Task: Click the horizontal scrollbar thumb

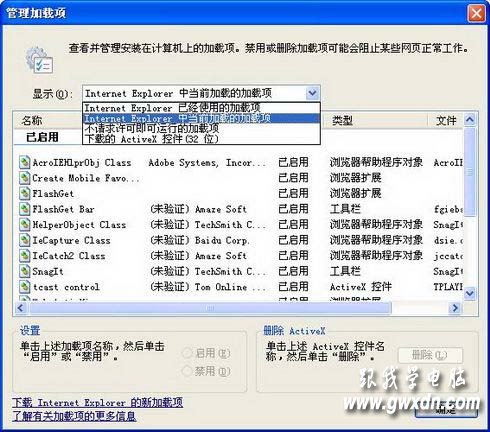Action: point(210,308)
